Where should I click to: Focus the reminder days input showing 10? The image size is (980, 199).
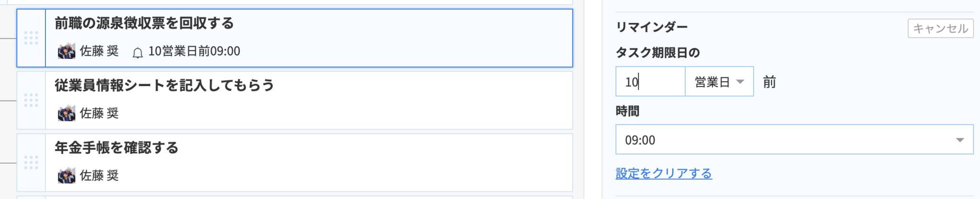click(650, 82)
